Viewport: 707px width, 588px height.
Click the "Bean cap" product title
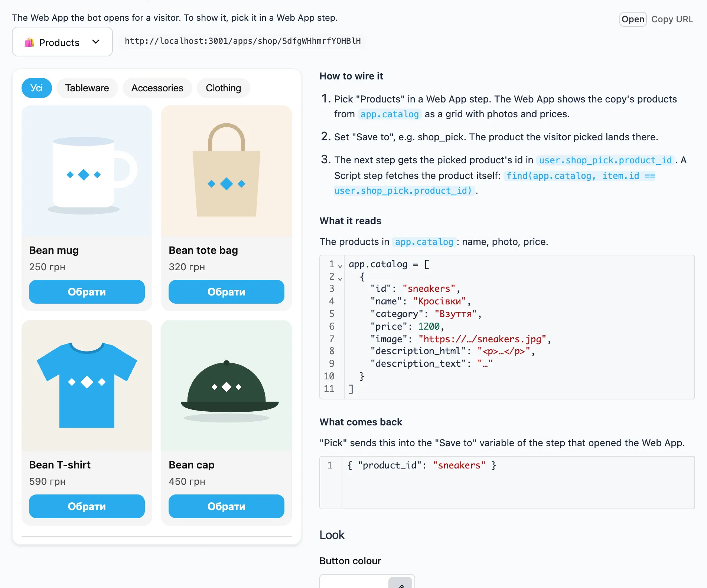pos(191,465)
